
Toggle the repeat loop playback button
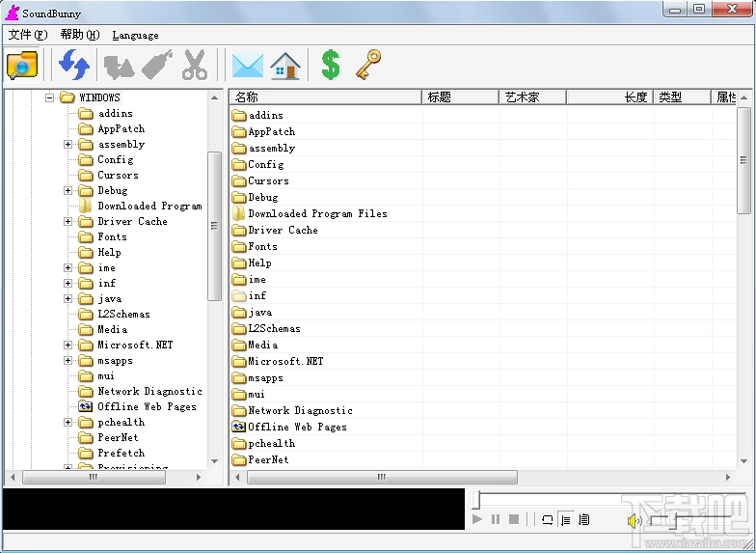[548, 519]
